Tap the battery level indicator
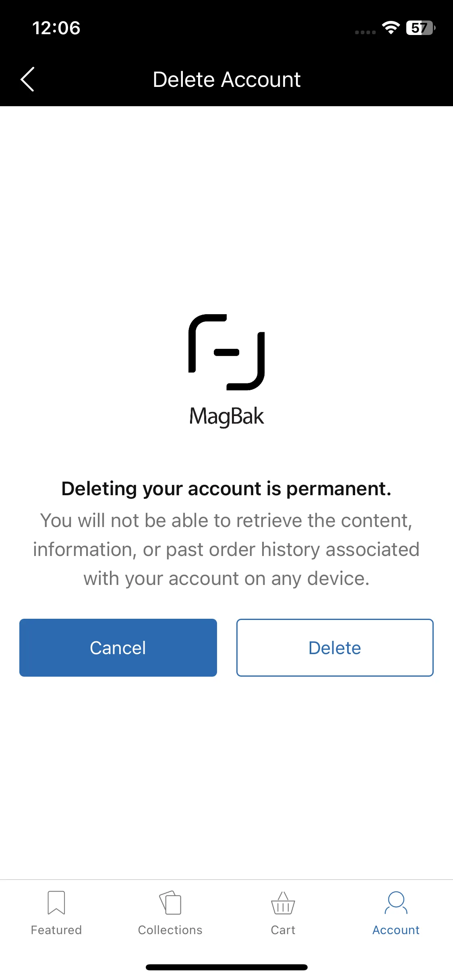This screenshot has width=453, height=980. 421,28
